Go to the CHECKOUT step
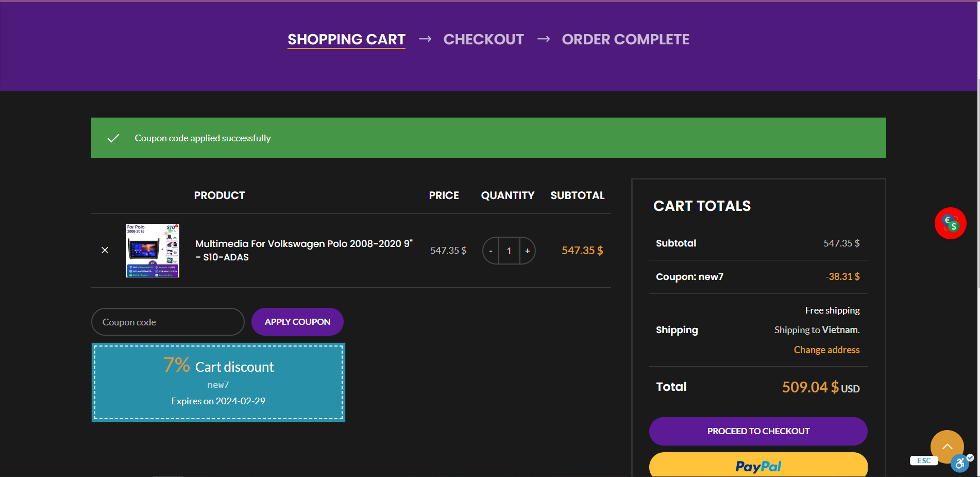This screenshot has height=477, width=980. click(x=483, y=39)
